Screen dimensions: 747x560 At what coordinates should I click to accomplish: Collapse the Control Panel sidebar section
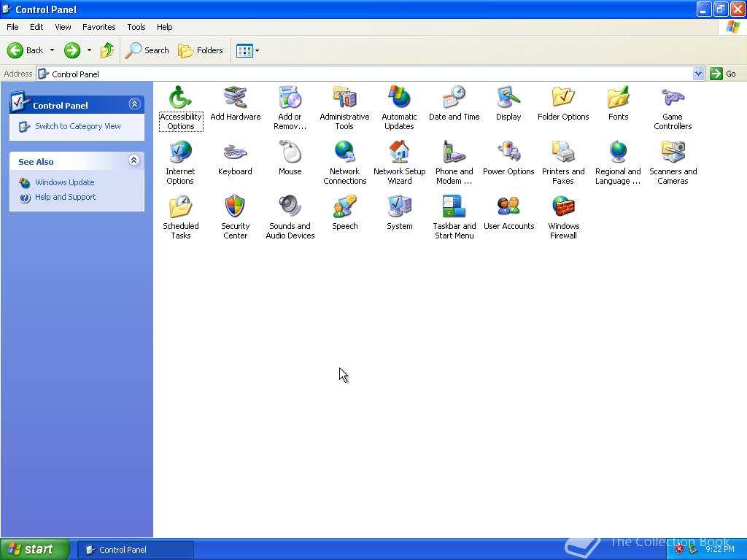click(134, 104)
